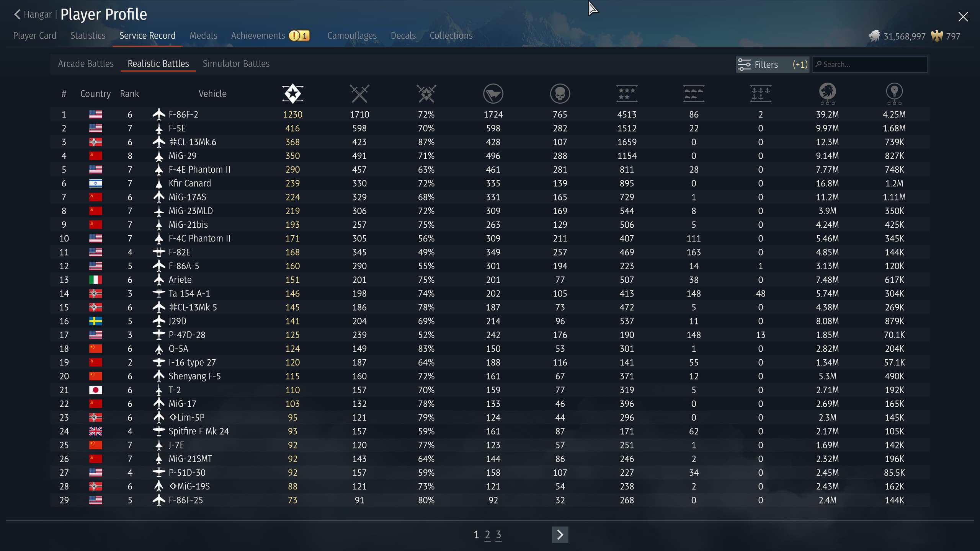Switch to Simulator Battles tab
980x551 pixels.
click(236, 64)
